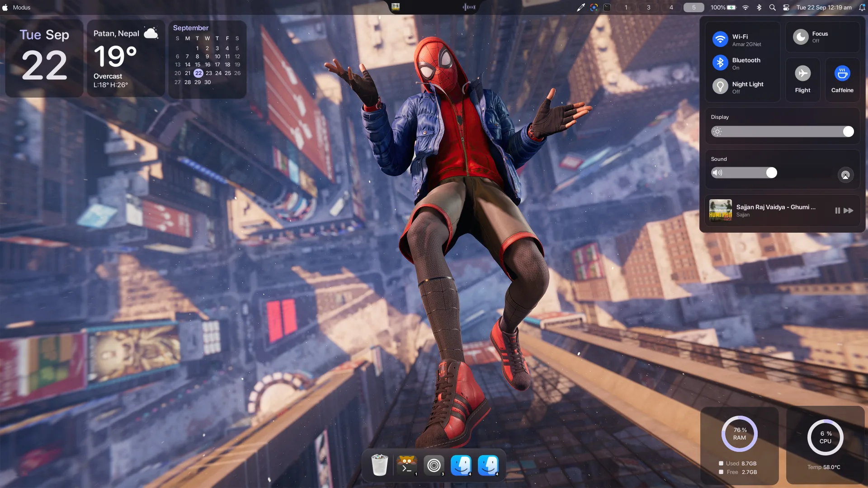Pause the Sajjan Raj Vaidya track
Screen dimensions: 868x488
pos(837,211)
